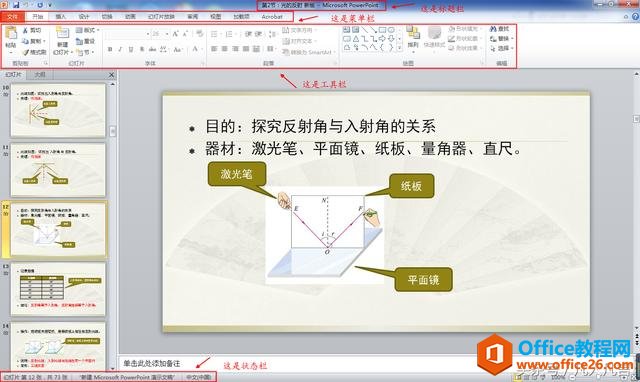Screen dimensions: 640x382
Task: Click the Copy (复制) icon
Action: [25, 41]
